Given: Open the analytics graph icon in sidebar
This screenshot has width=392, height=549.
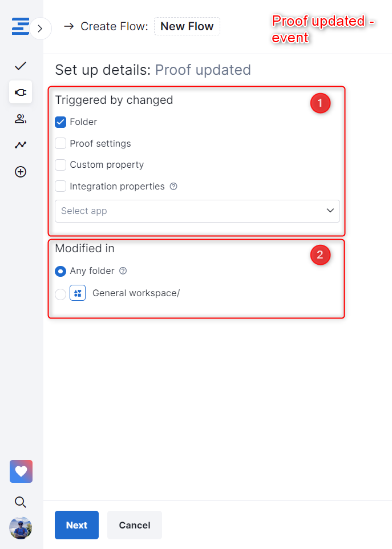Looking at the screenshot, I should 21,145.
